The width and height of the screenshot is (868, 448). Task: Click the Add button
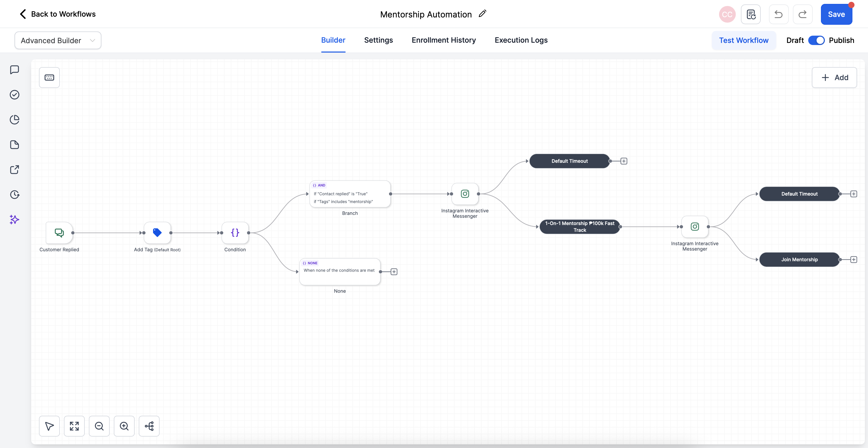point(834,78)
